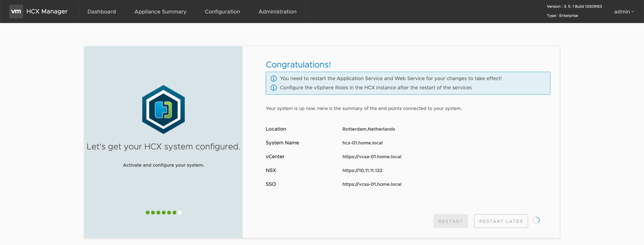Choose Restart Later
Viewport: 644px width, 245px height.
(x=501, y=221)
